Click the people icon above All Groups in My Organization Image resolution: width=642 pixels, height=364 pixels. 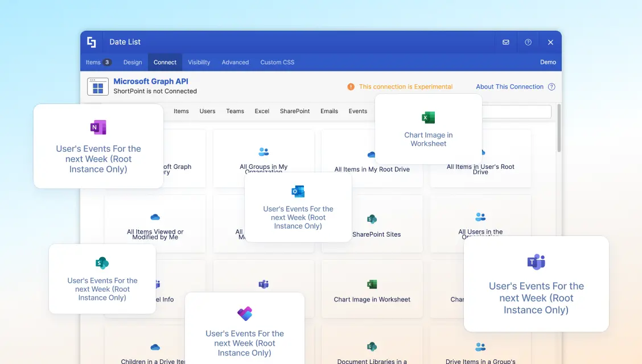(264, 152)
